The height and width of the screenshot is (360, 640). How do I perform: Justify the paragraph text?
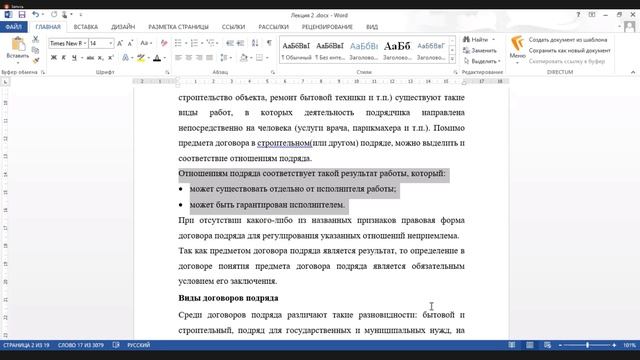(x=209, y=58)
